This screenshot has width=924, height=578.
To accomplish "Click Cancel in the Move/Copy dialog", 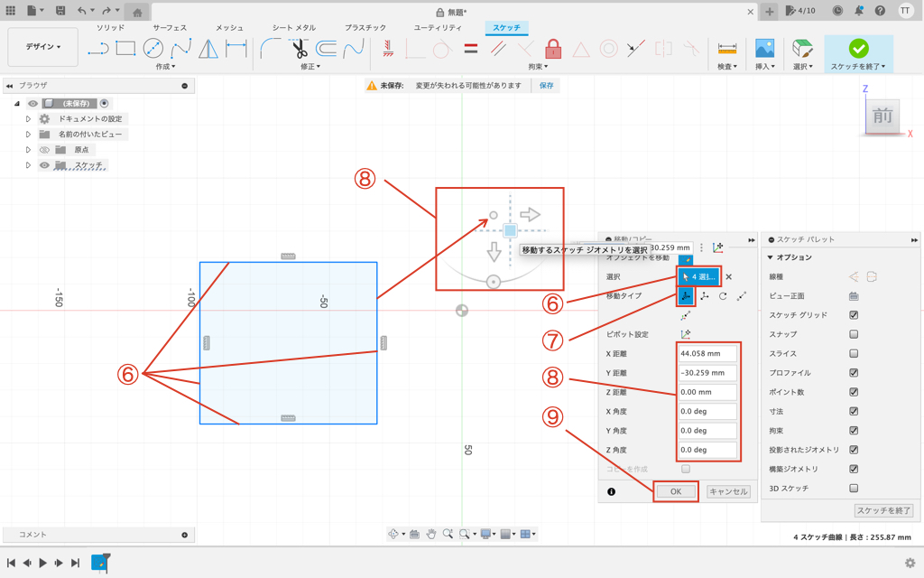I will (x=728, y=492).
